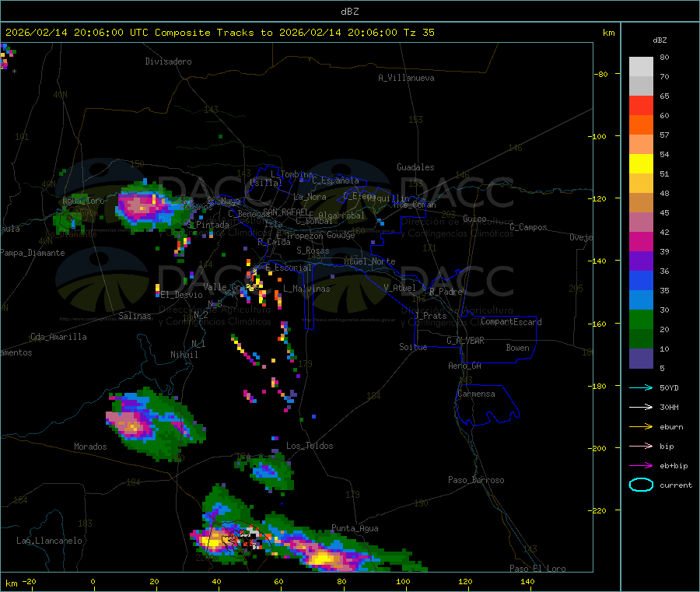Image resolution: width=700 pixels, height=592 pixels.
Task: Select the dark violet swatch between 10 and 5 dBZ
Action: (x=641, y=359)
